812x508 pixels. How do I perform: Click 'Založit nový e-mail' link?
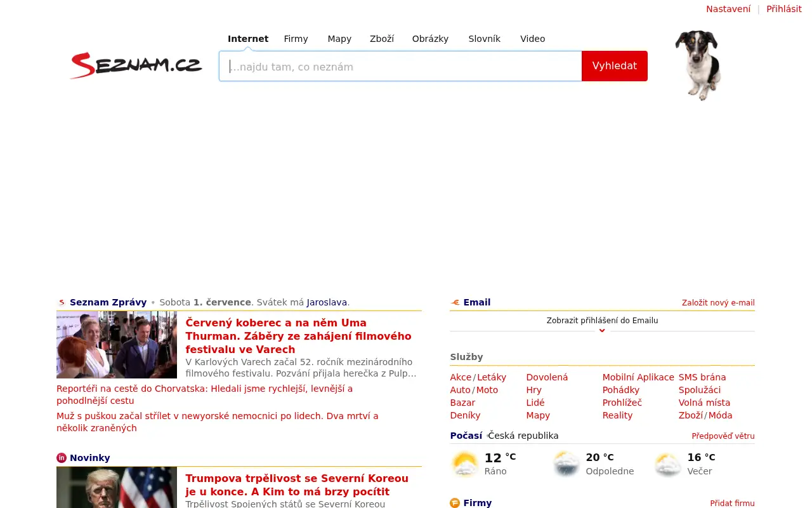coord(718,303)
